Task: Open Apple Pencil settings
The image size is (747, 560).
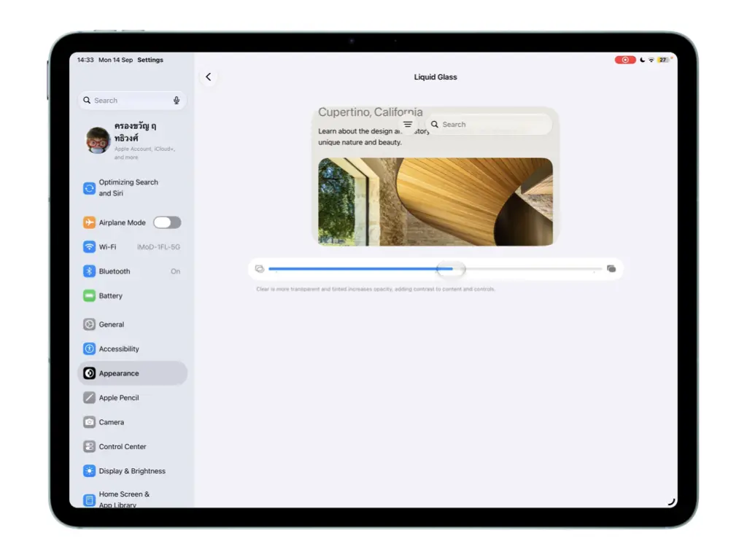Action: pyautogui.click(x=132, y=397)
